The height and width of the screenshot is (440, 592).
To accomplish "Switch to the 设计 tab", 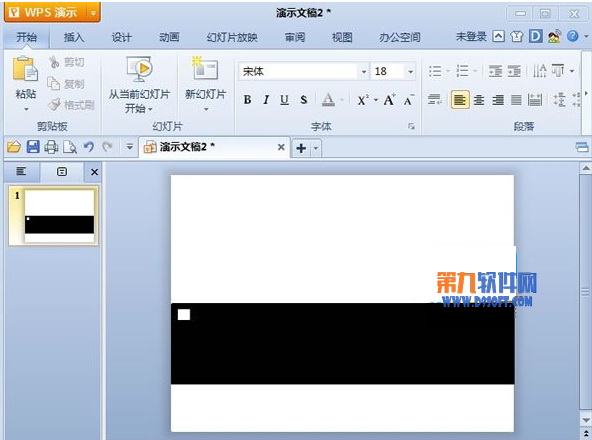I will [x=122, y=37].
